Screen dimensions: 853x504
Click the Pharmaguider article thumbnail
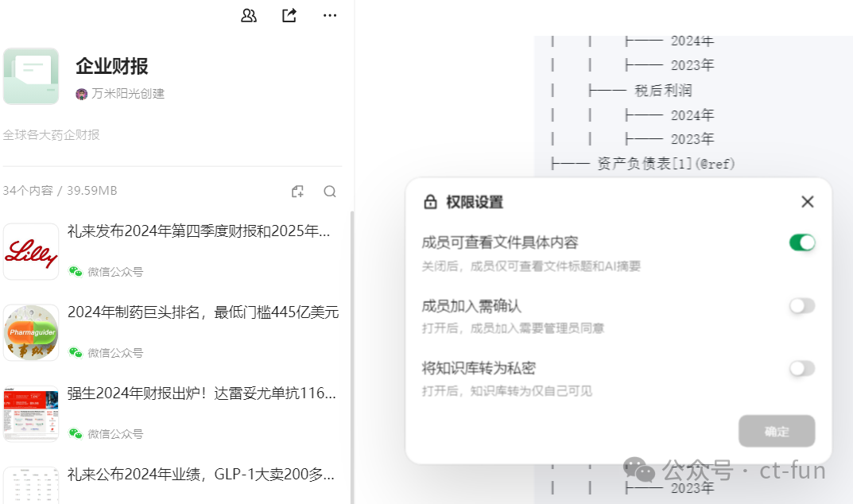[31, 332]
